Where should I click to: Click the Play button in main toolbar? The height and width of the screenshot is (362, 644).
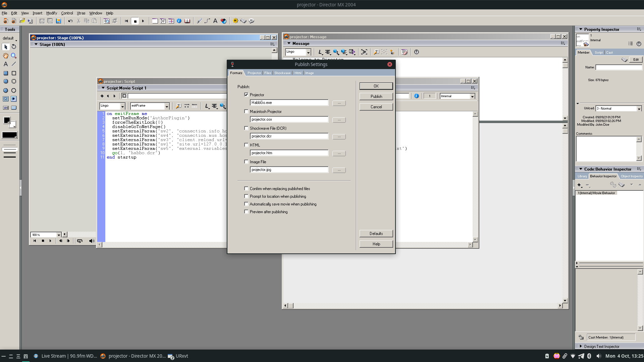click(x=143, y=21)
